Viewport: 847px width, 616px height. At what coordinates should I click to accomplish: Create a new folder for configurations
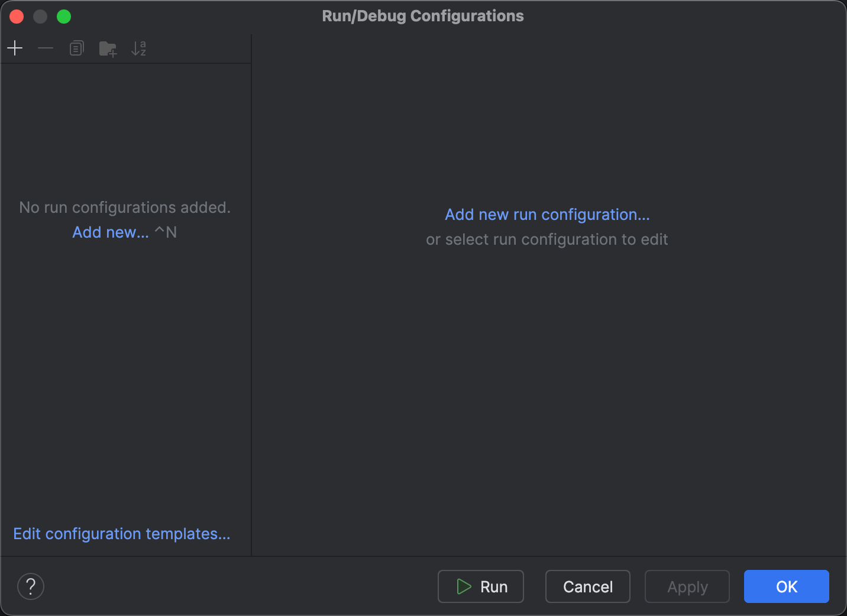click(x=108, y=48)
